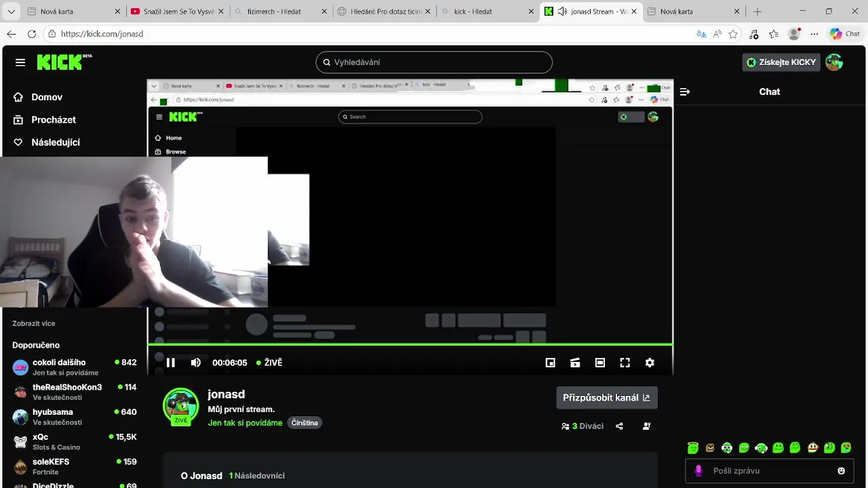
Task: Click the 3 Diváci viewer count
Action: coord(583,426)
